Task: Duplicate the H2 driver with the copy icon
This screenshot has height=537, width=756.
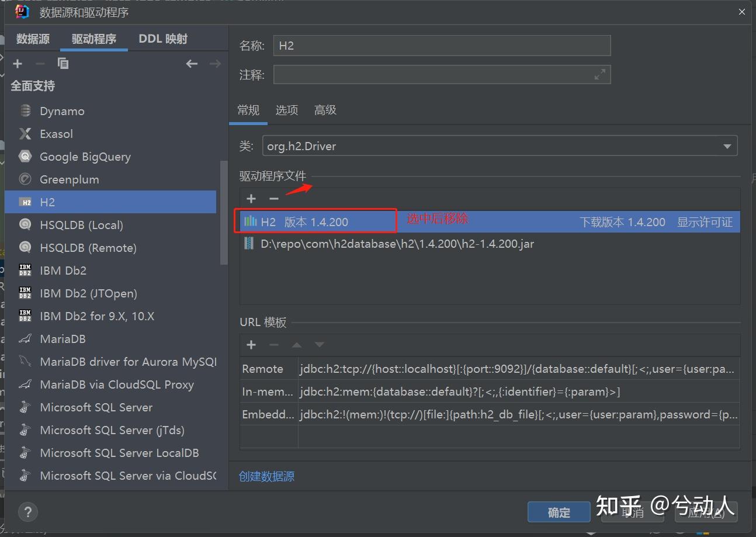Action: pyautogui.click(x=63, y=64)
